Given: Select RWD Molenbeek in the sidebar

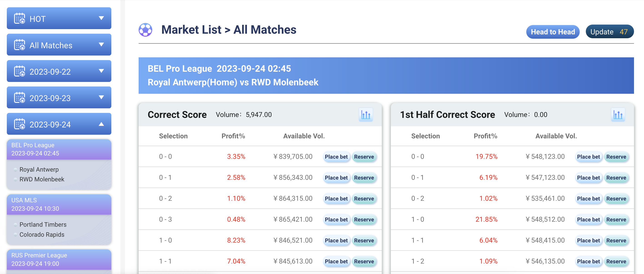Looking at the screenshot, I should tap(42, 179).
